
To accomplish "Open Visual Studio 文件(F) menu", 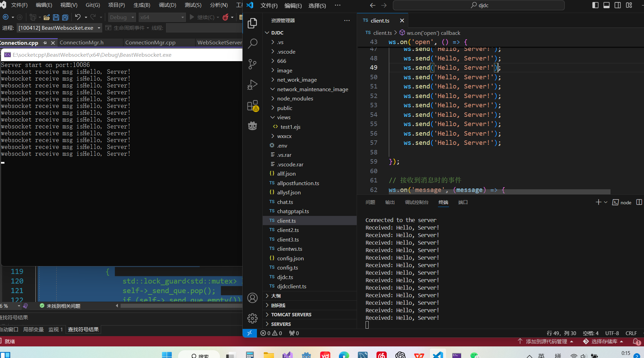I will (19, 5).
